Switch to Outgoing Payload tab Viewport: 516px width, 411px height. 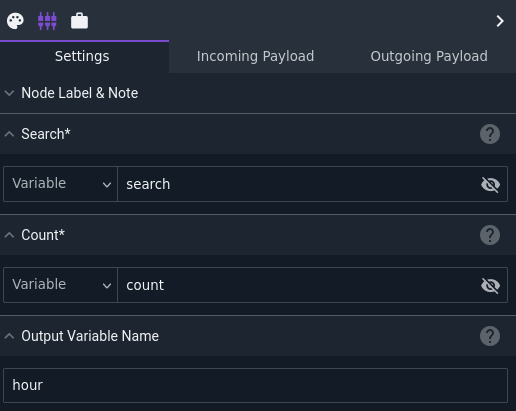(429, 56)
